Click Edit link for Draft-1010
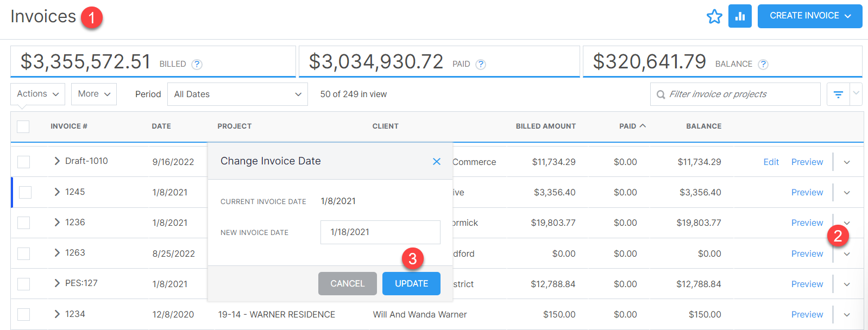Viewport: 868px width, 330px height. pos(771,162)
